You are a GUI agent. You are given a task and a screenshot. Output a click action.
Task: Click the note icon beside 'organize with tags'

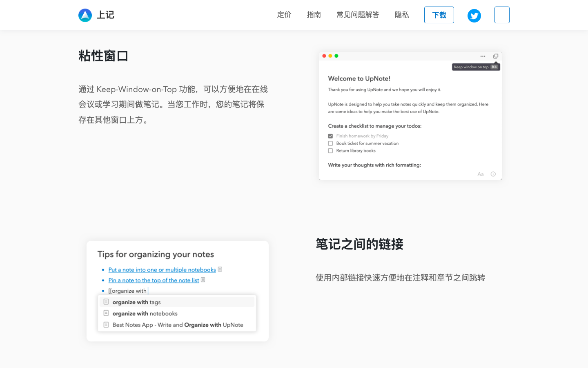pos(106,302)
